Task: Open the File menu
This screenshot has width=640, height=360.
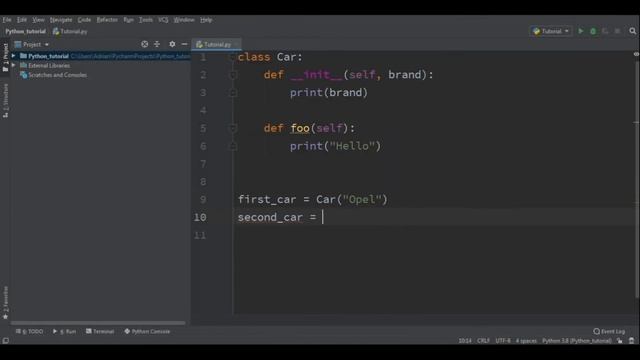Action: pos(7,20)
